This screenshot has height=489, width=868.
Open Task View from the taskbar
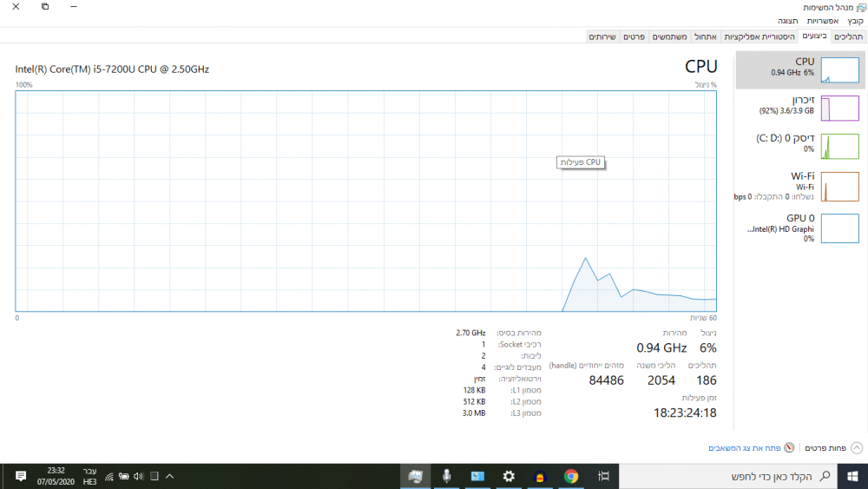pyautogui.click(x=603, y=476)
